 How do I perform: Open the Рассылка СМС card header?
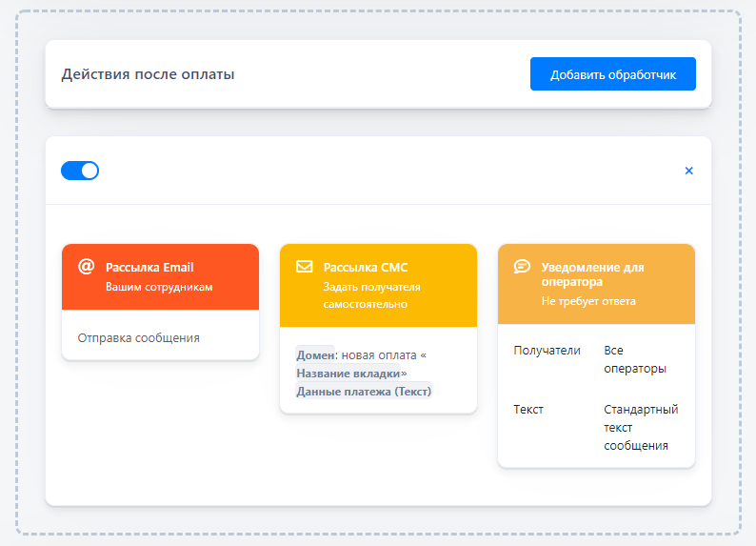(379, 286)
